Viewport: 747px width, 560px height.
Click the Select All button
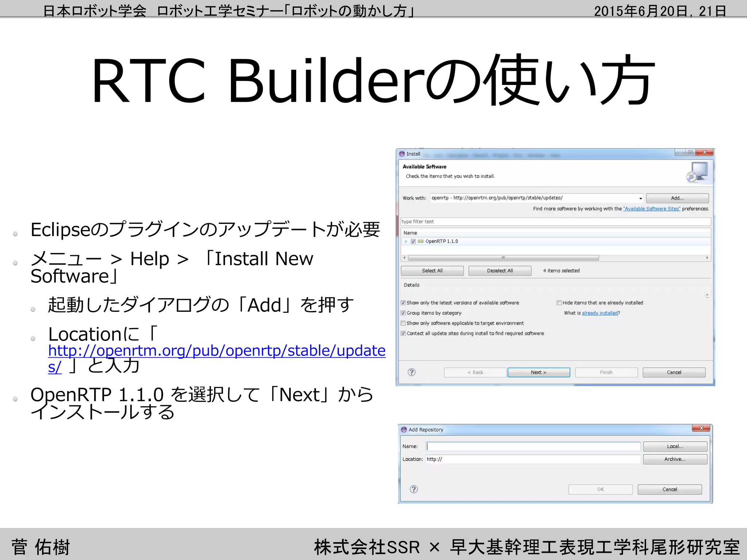tap(432, 271)
